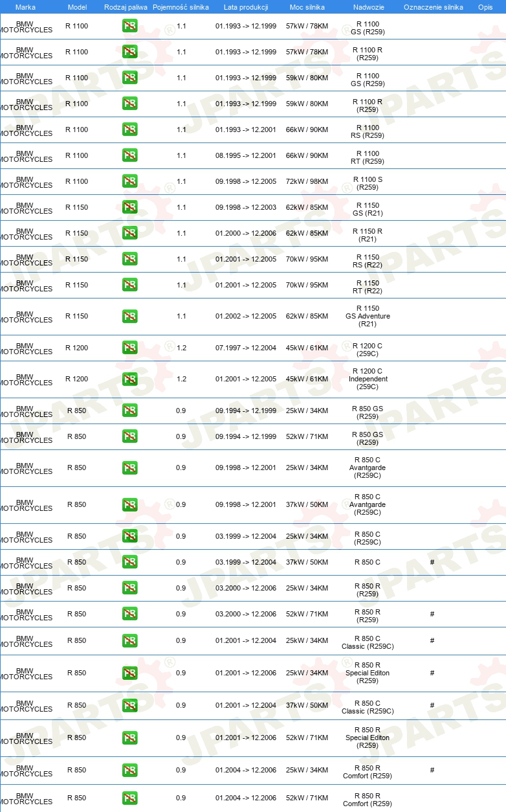
Task: Click the Moc silnika column header
Action: pos(307,7)
